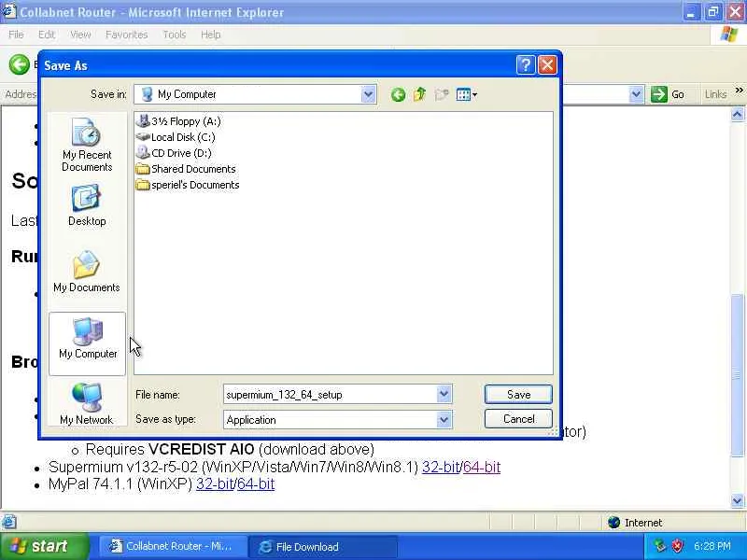Open My Documents in places bar
The width and height of the screenshot is (747, 560).
pyautogui.click(x=87, y=272)
